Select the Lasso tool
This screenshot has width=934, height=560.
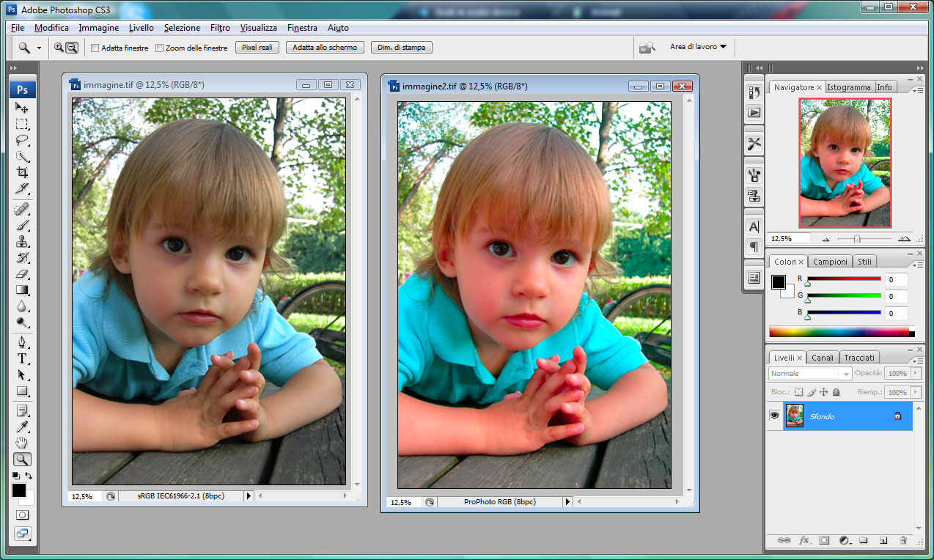[x=22, y=140]
